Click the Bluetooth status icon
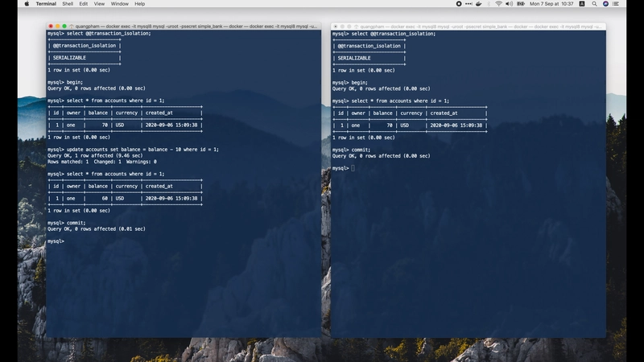The image size is (644, 362). tap(489, 4)
